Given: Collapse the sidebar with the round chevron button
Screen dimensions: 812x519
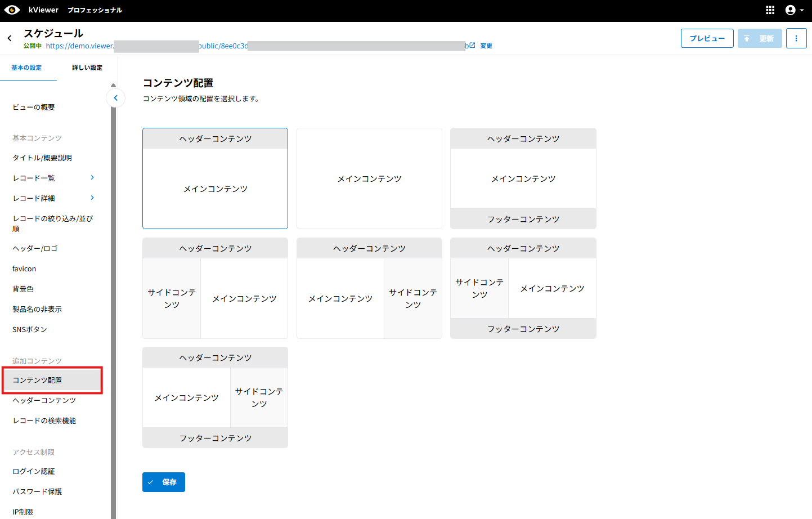Looking at the screenshot, I should [x=115, y=98].
